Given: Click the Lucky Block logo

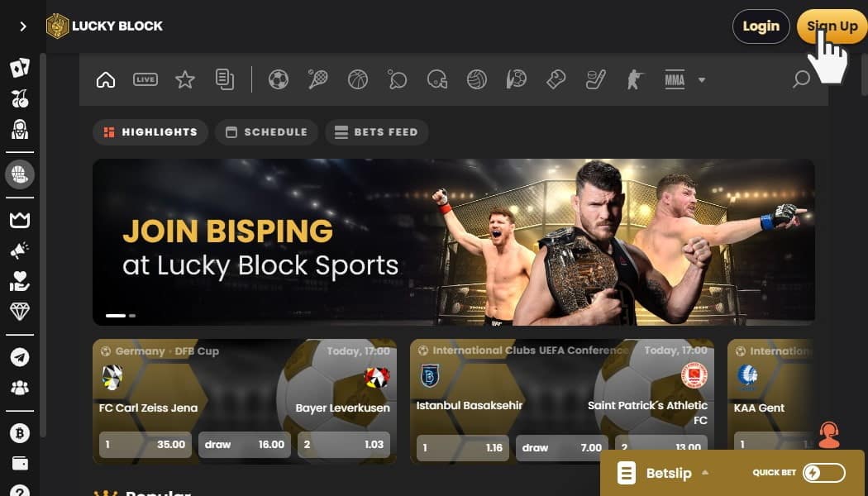Looking at the screenshot, I should coord(105,26).
